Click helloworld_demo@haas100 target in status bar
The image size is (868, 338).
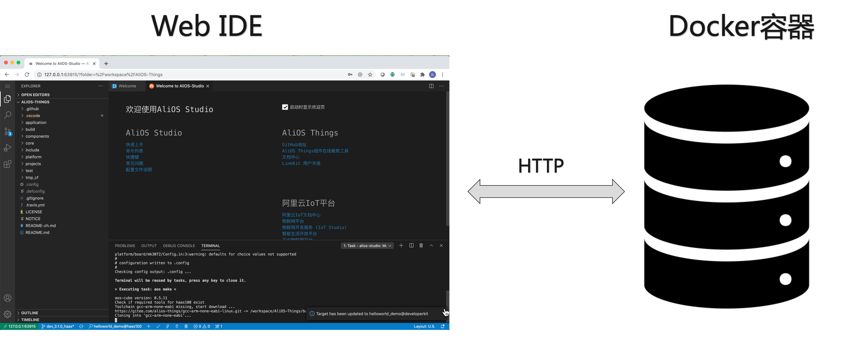pyautogui.click(x=115, y=327)
